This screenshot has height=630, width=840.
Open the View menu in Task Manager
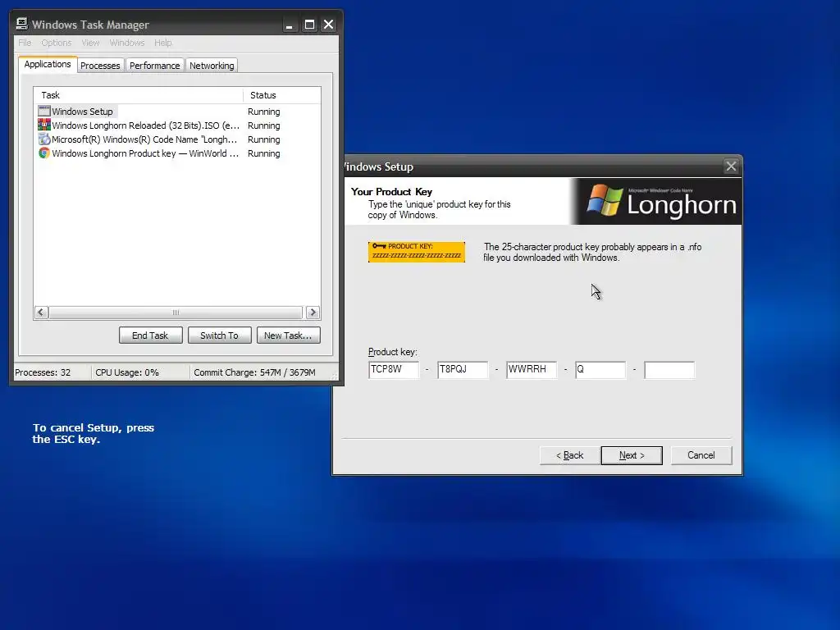click(x=90, y=43)
